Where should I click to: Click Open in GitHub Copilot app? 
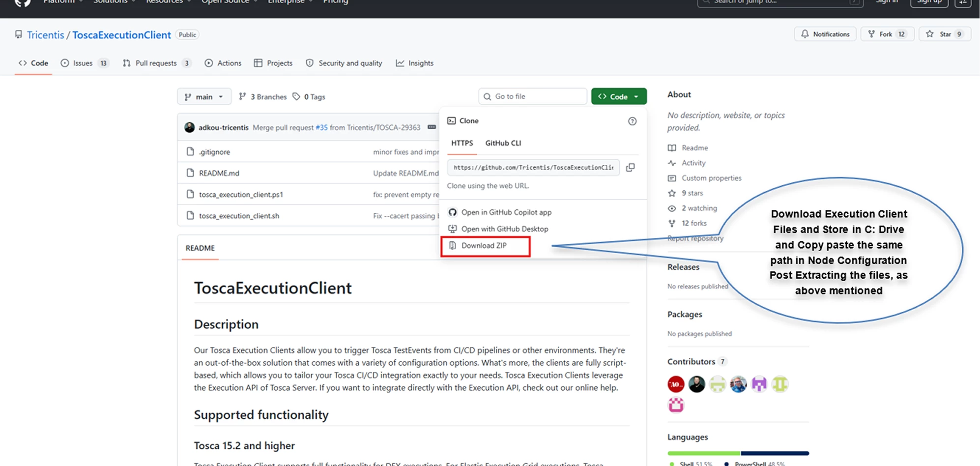tap(506, 212)
